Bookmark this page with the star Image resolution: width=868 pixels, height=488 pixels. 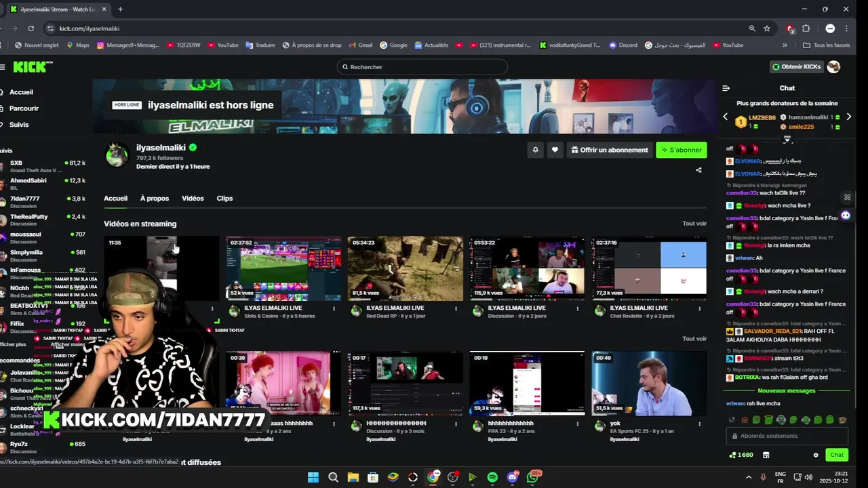tap(767, 28)
